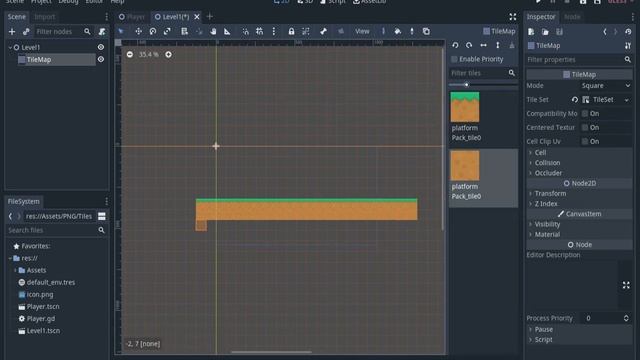Select the TileMap node in scene tree

[39, 60]
